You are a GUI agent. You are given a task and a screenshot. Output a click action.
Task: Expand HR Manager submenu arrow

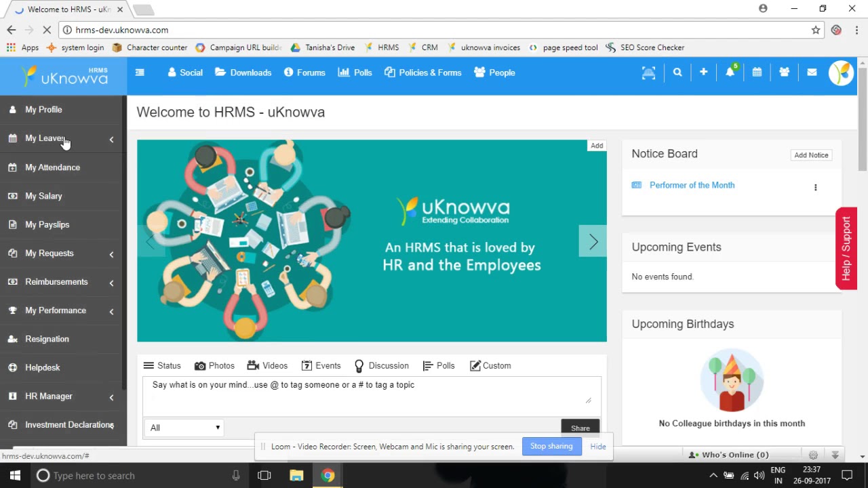pyautogui.click(x=111, y=397)
